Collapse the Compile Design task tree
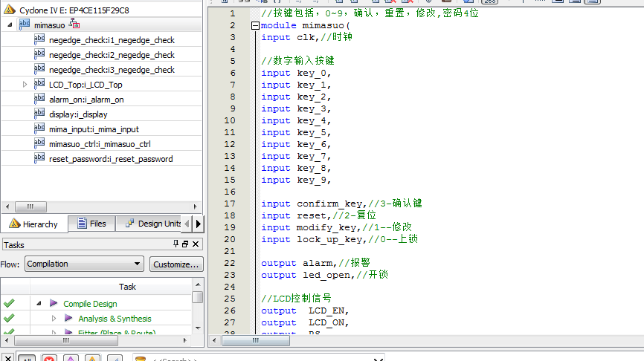This screenshot has height=361, width=644. click(39, 303)
